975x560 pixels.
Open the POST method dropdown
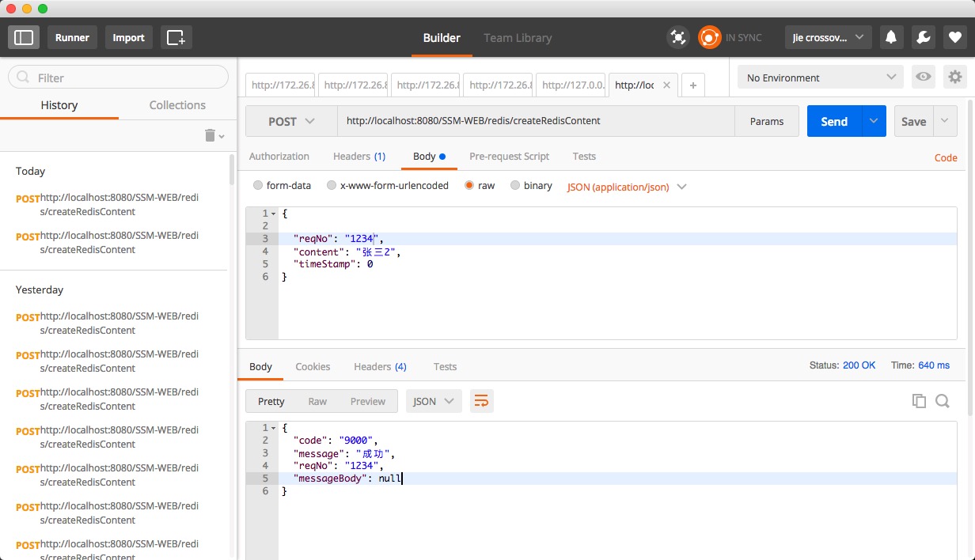tap(291, 121)
